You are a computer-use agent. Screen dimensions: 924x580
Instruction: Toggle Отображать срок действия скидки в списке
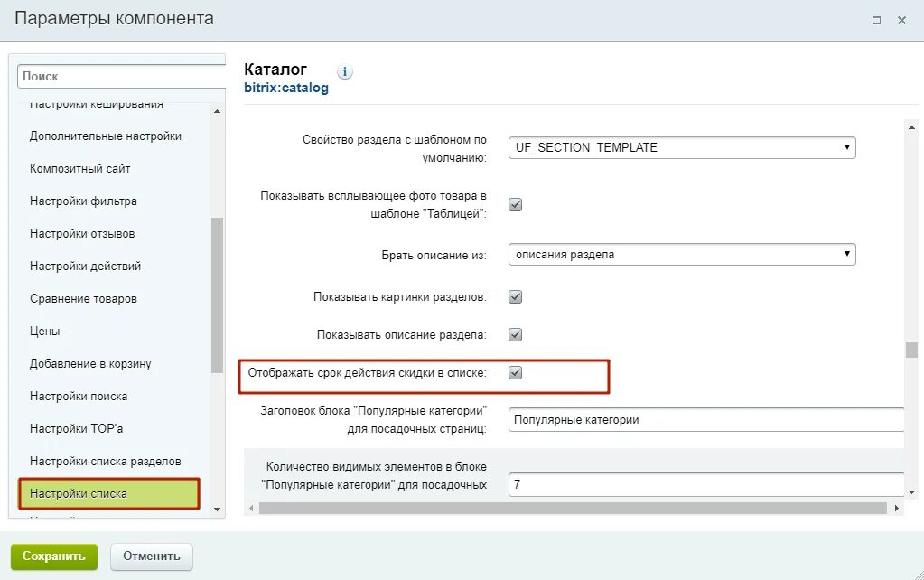pos(515,372)
